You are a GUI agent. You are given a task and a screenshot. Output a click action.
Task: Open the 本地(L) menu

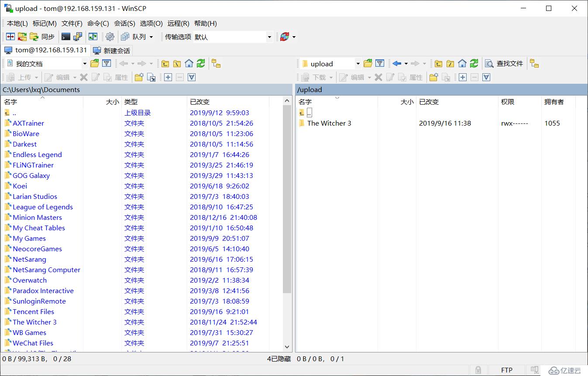17,24
